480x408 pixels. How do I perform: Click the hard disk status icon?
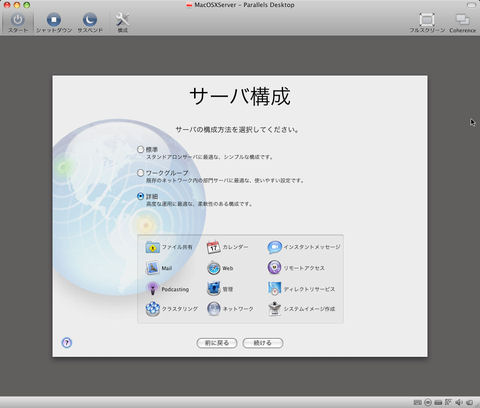tap(438, 403)
